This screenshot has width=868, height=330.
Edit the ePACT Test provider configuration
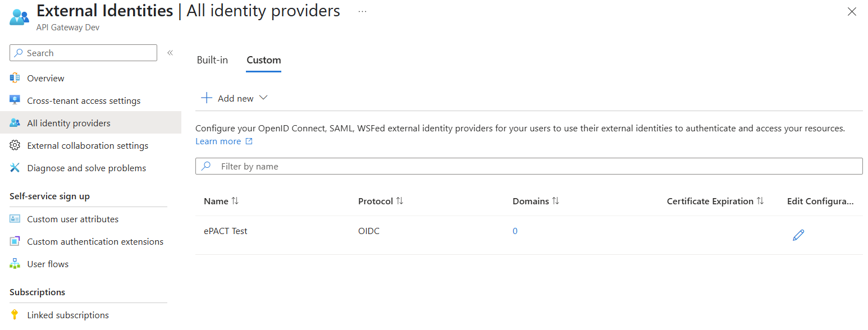[x=798, y=235]
